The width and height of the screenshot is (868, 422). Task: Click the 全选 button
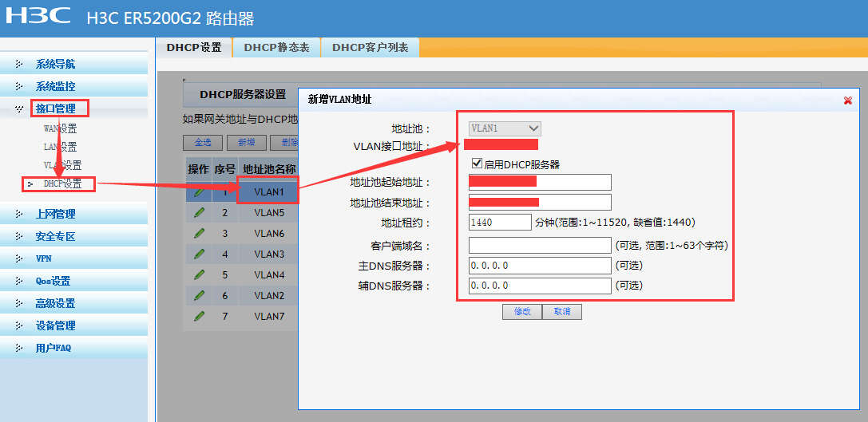[203, 142]
